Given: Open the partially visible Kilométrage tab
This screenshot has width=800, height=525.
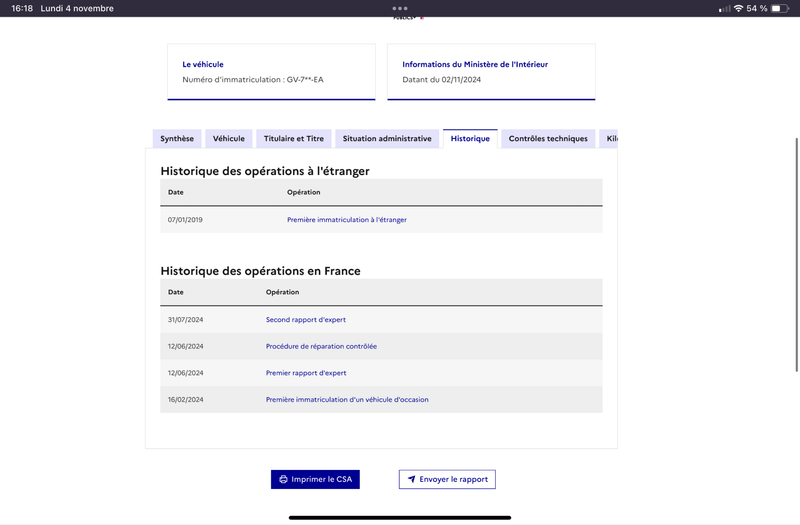Looking at the screenshot, I should click(x=609, y=139).
